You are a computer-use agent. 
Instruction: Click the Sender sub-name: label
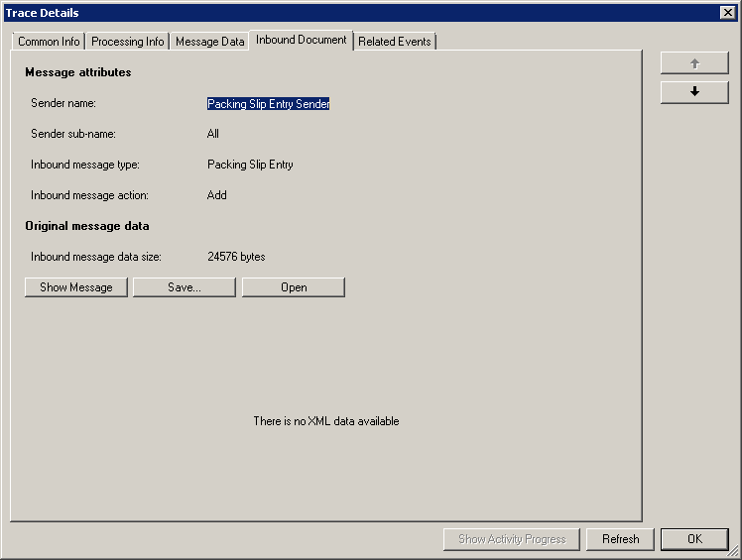73,134
